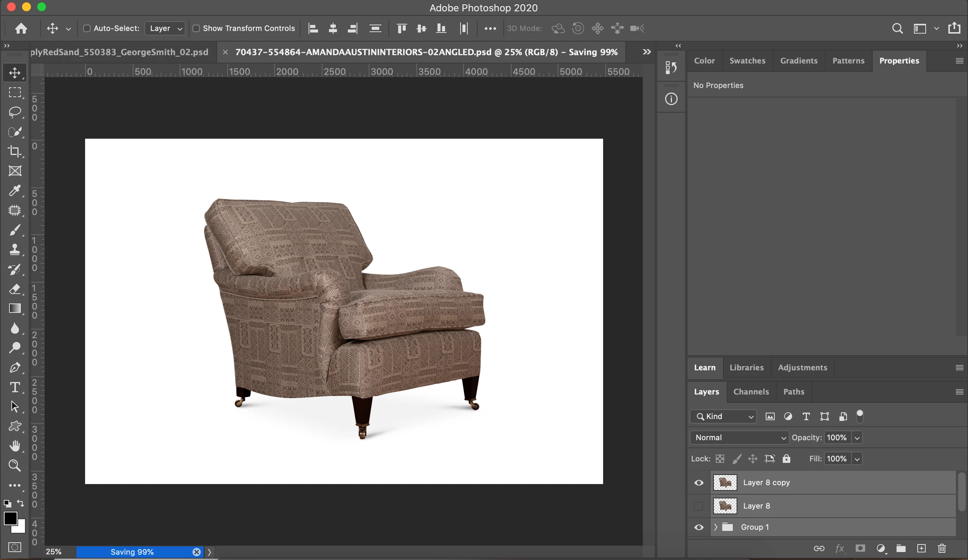Pick the Clone Stamp tool
Viewport: 968px width, 560px height.
pos(15,249)
